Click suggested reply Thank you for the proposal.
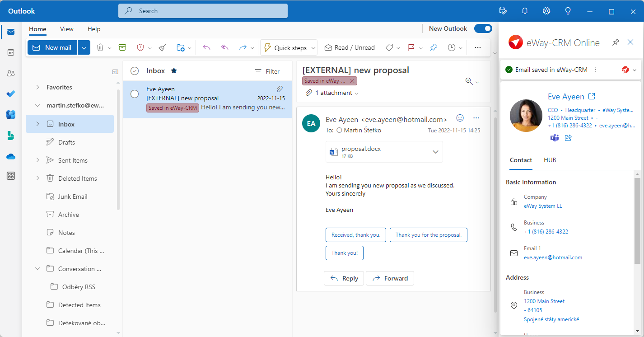Viewport: 644px width, 337px height. pos(429,235)
